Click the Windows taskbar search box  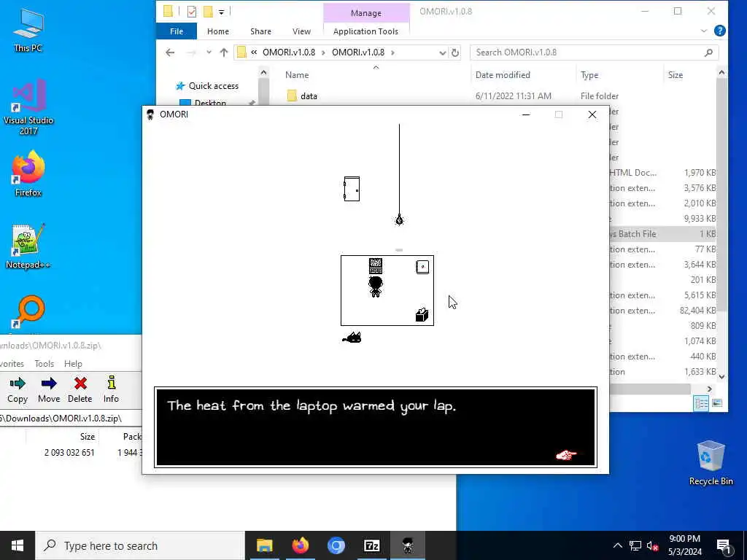pos(140,545)
